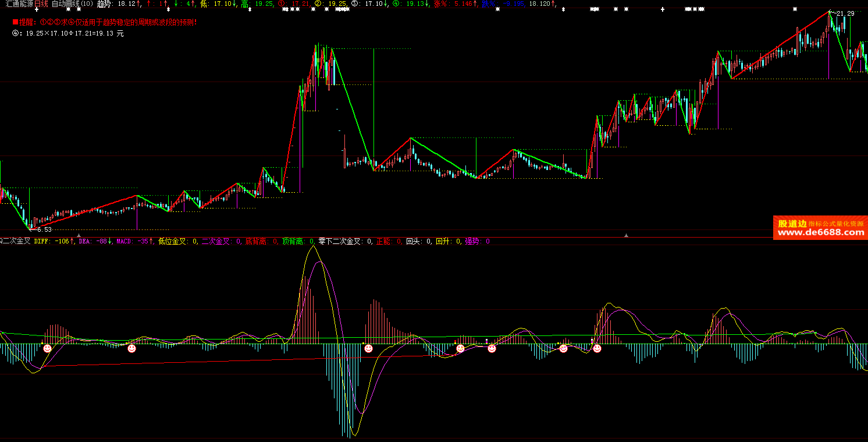The height and width of the screenshot is (442, 868).
Task: Click the magenta 二次金叉: 0 value
Action: coord(222,241)
